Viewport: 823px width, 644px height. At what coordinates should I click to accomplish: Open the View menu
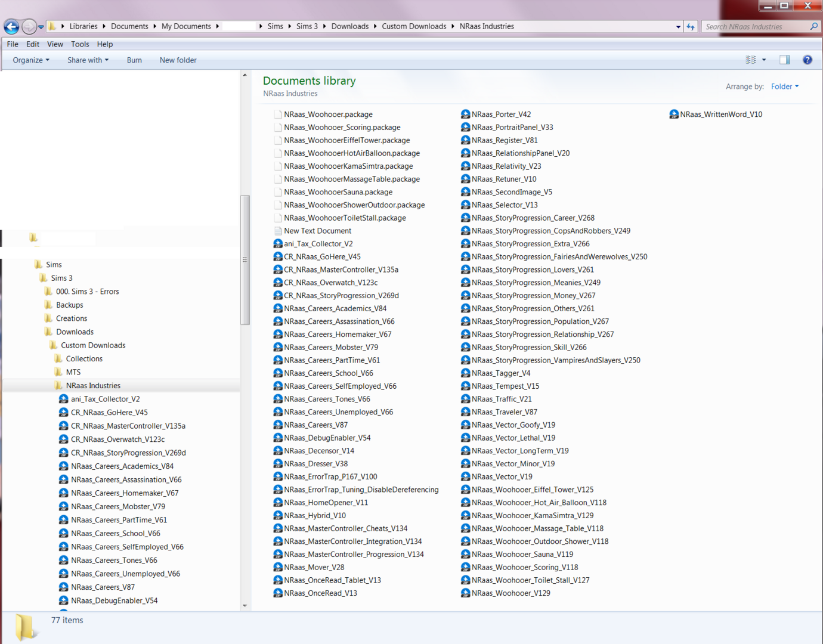point(55,44)
